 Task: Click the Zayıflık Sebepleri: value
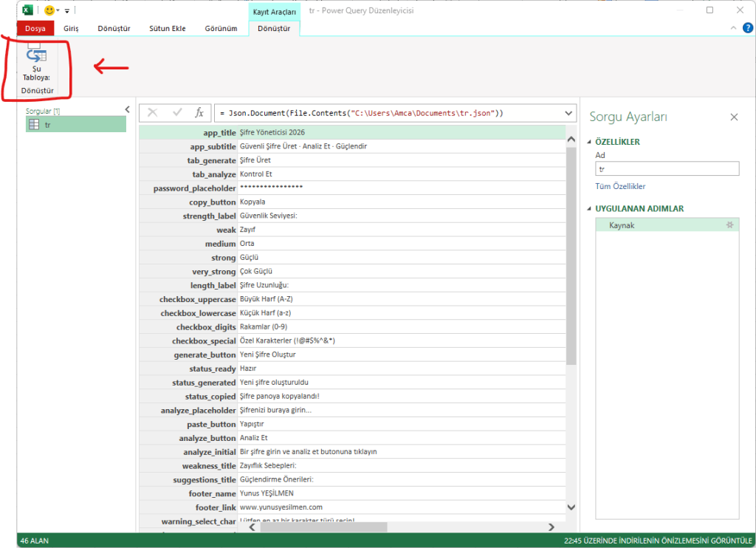(268, 466)
